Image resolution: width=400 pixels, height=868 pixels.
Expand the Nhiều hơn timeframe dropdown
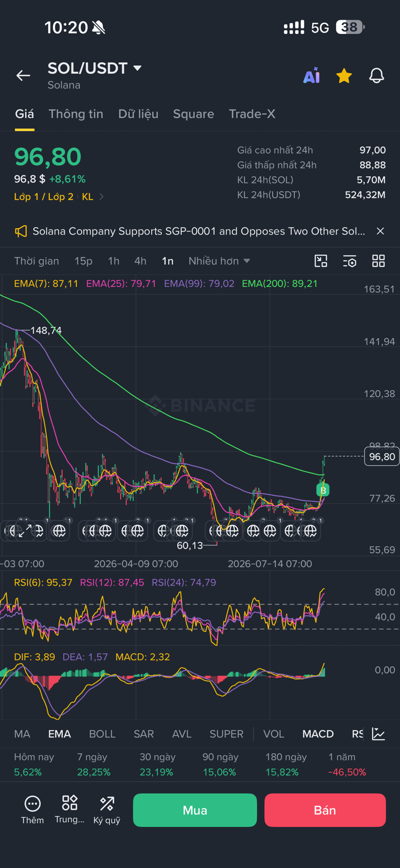click(219, 261)
